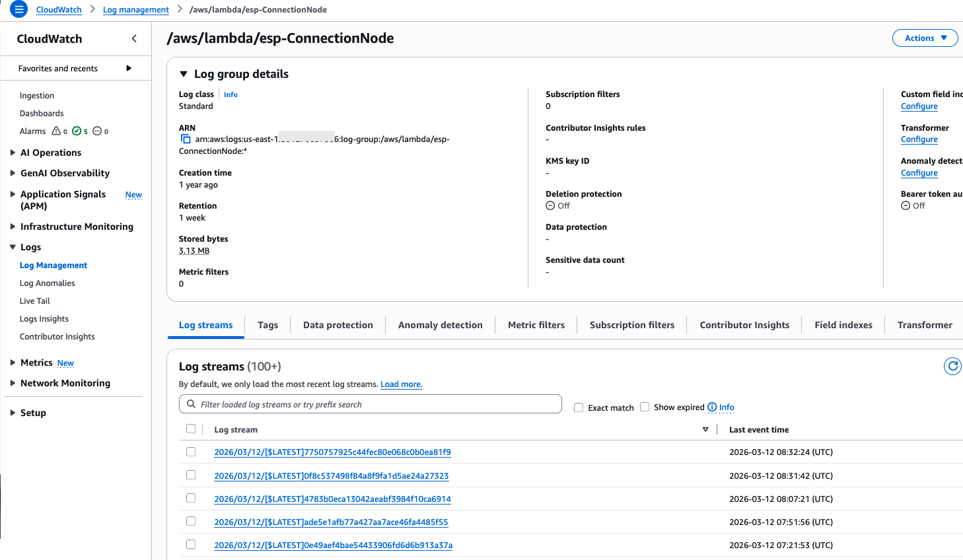963x560 pixels.
Task: Open Ingestion in sidebar
Action: [x=37, y=96]
